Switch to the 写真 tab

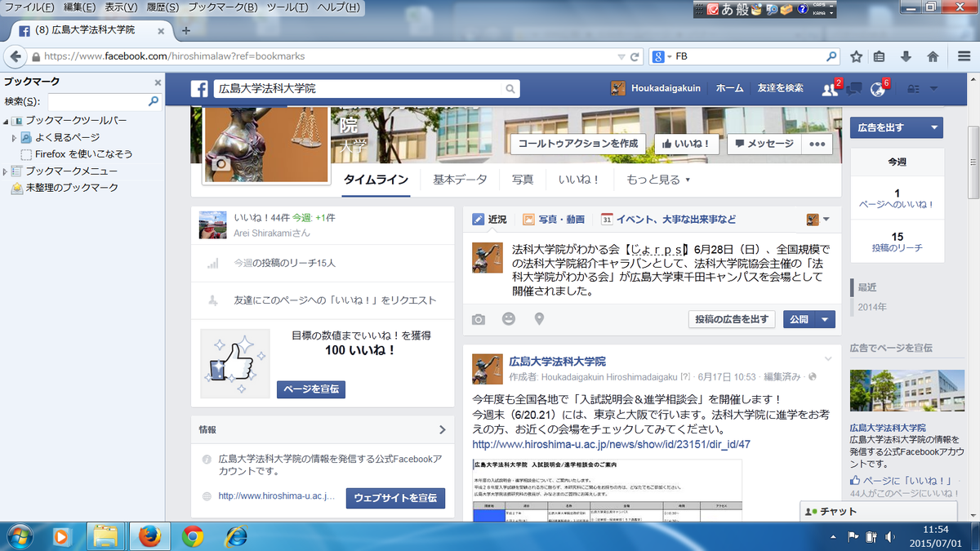[x=523, y=180]
